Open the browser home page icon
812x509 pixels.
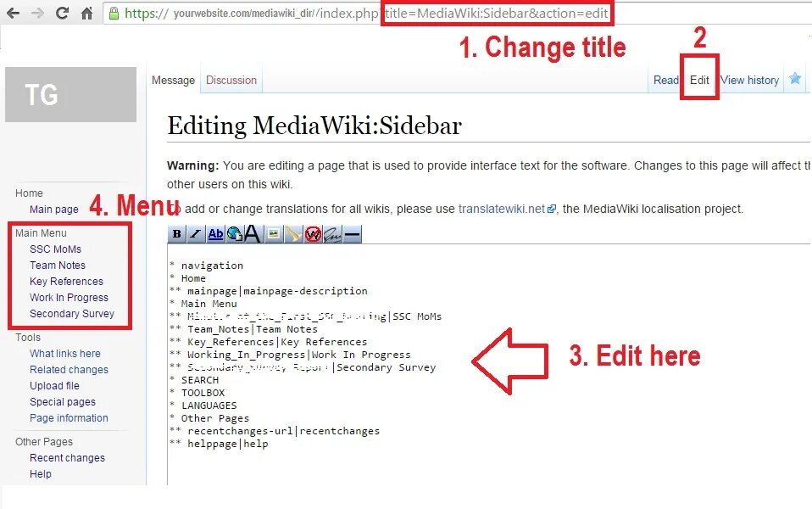pyautogui.click(x=87, y=13)
